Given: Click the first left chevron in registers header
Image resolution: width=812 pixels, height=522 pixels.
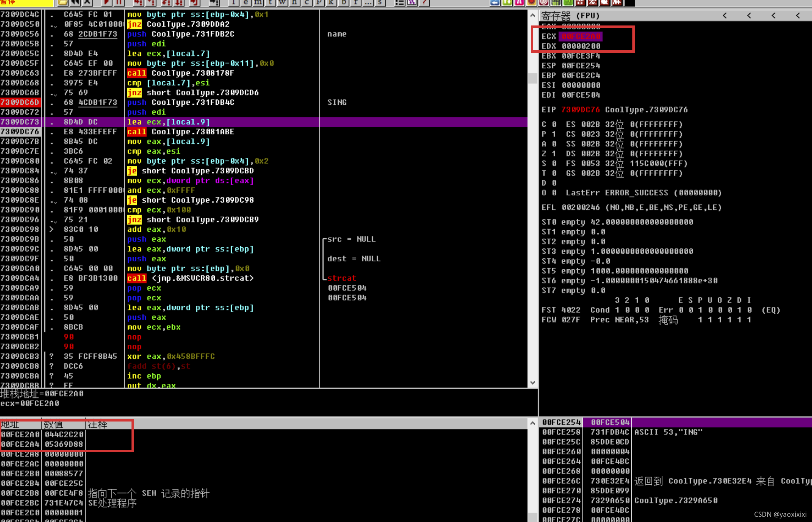Looking at the screenshot, I should click(725, 15).
